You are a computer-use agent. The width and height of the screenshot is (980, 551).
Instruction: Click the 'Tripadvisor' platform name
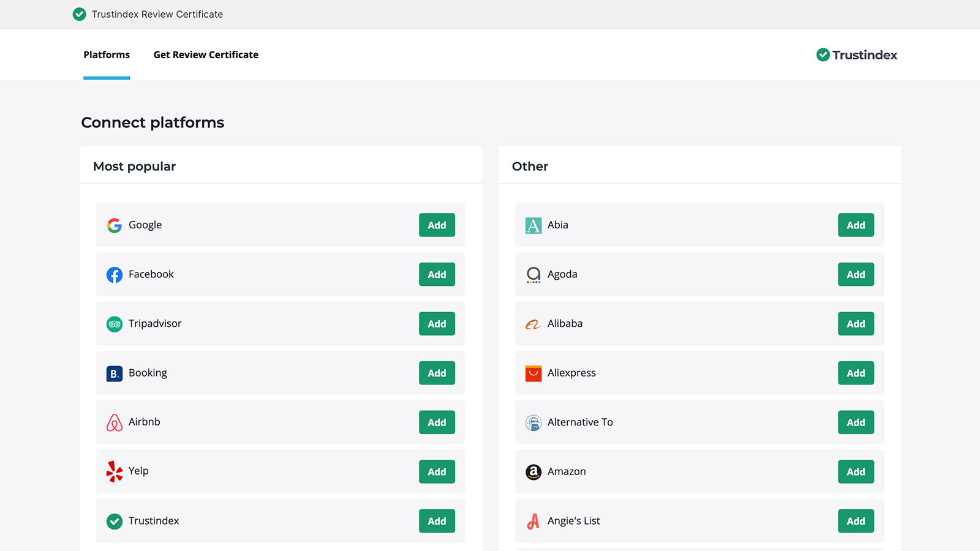click(x=155, y=324)
